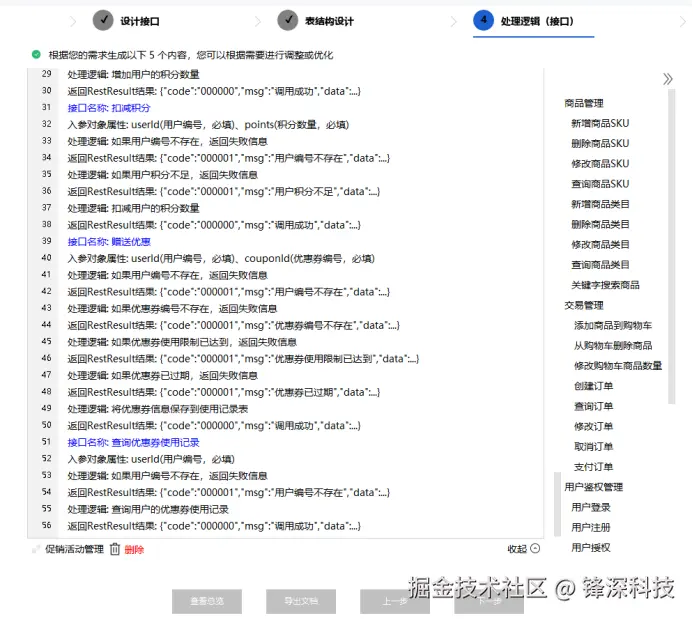Click the circled arrow next to 收起

[x=535, y=549]
